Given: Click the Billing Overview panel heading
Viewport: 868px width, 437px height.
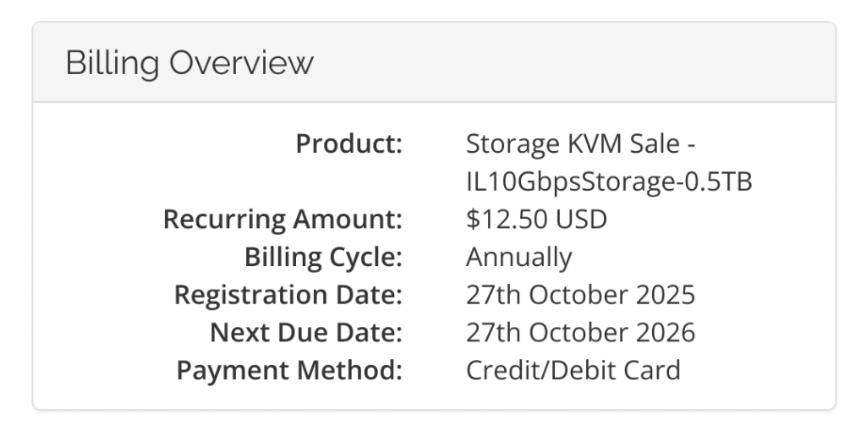Looking at the screenshot, I should [189, 63].
